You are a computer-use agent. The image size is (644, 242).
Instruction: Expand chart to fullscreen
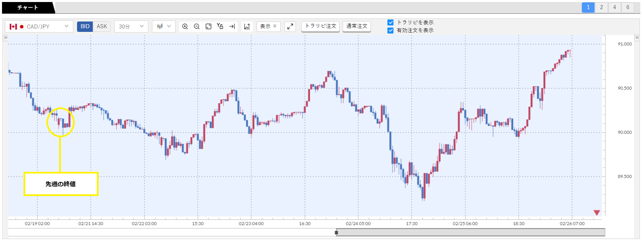click(x=290, y=27)
